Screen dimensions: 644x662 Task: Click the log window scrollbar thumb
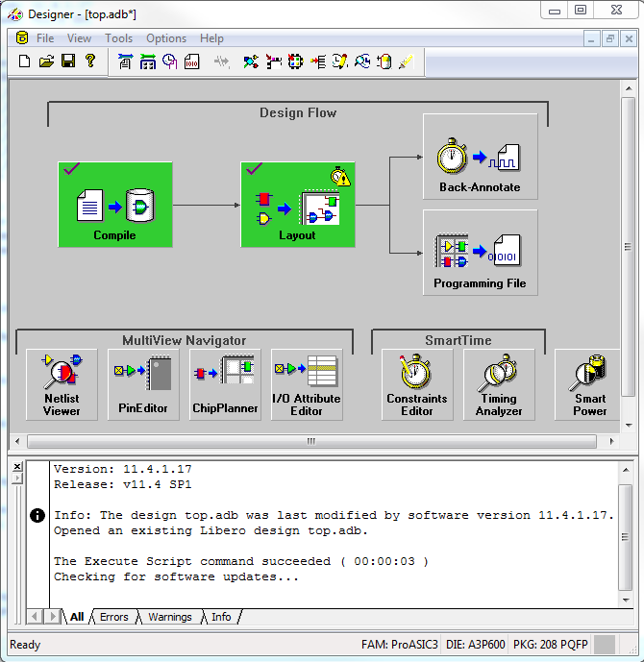(626, 537)
